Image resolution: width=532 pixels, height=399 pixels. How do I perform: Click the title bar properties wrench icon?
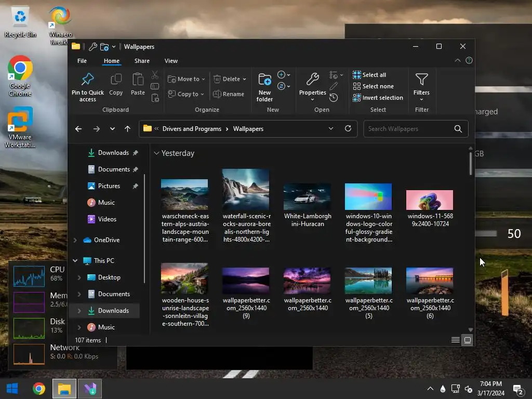93,46
